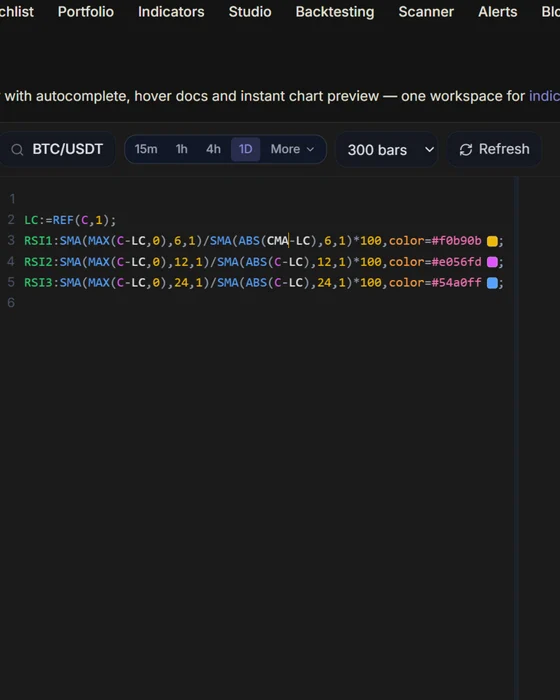Viewport: 560px width, 700px height.
Task: Click the BTC/USDT symbol text
Action: (x=68, y=149)
